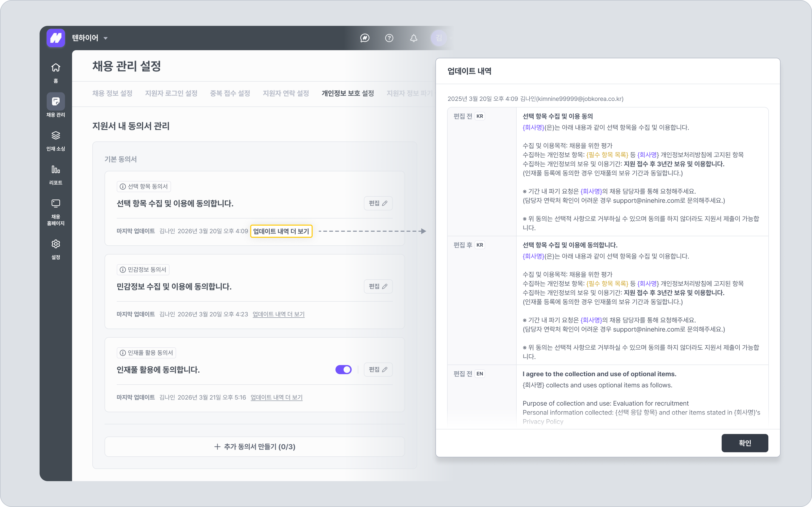This screenshot has height=507, width=812.
Task: Switch to 지원자 로그인 설정 tab
Action: (171, 93)
